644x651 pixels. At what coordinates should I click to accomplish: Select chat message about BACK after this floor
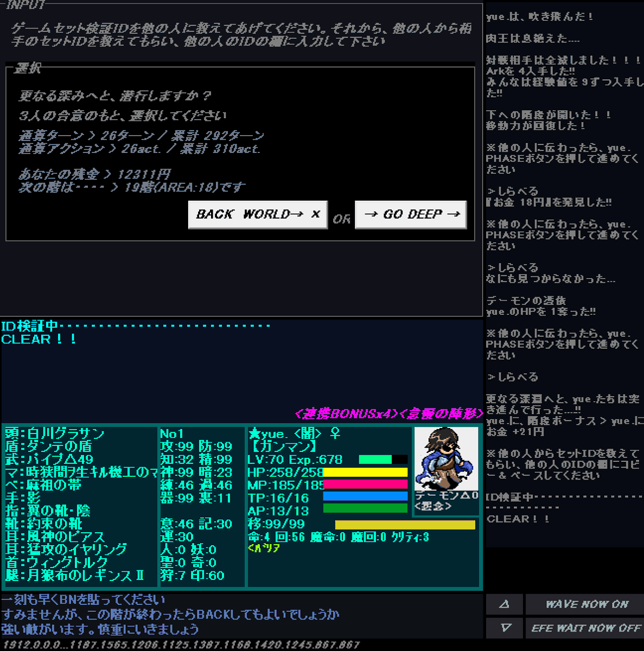point(170,615)
